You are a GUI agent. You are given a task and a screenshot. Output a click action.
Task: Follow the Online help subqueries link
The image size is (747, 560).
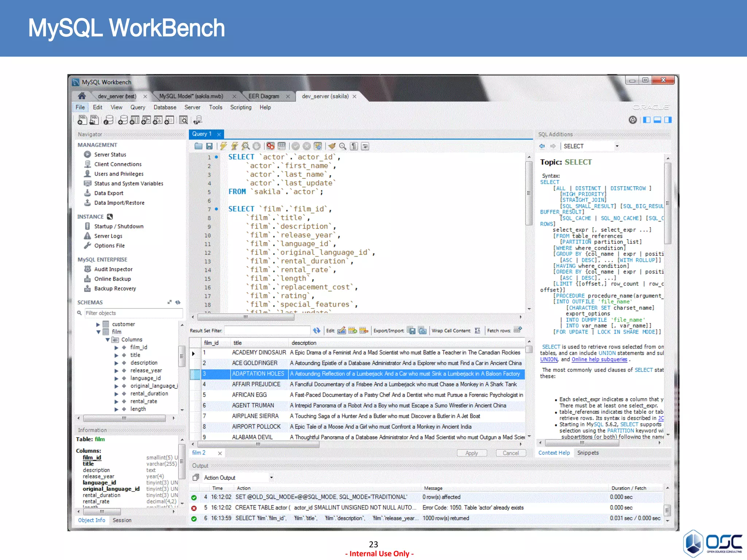pyautogui.click(x=599, y=359)
